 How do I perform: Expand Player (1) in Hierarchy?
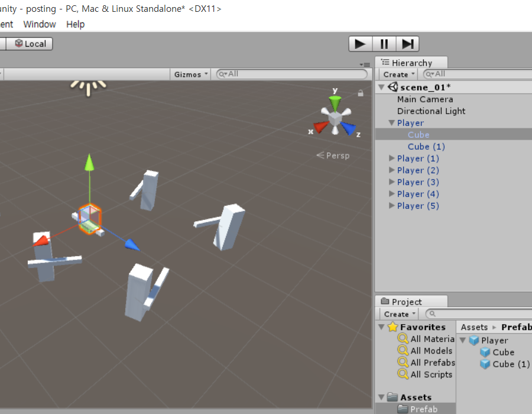(x=391, y=158)
